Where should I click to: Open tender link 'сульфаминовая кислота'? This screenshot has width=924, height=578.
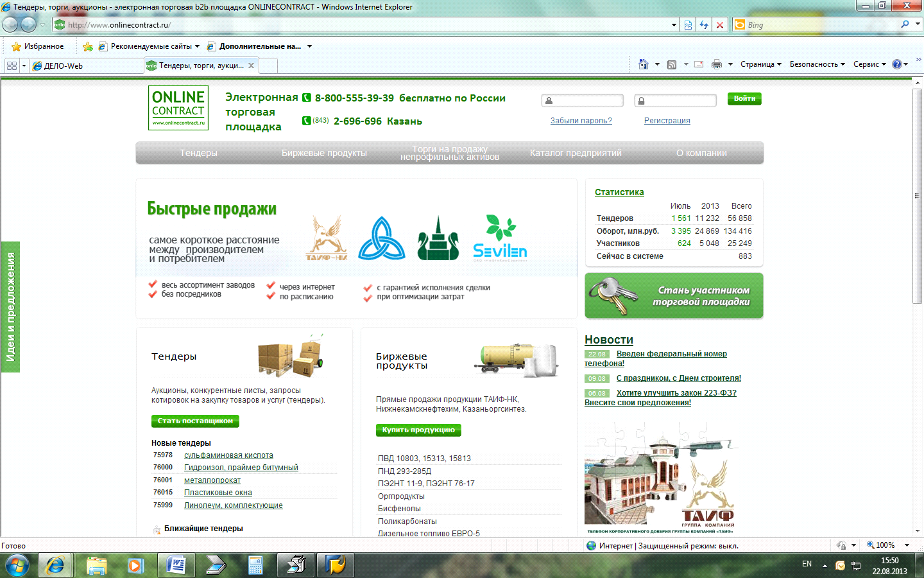[228, 455]
